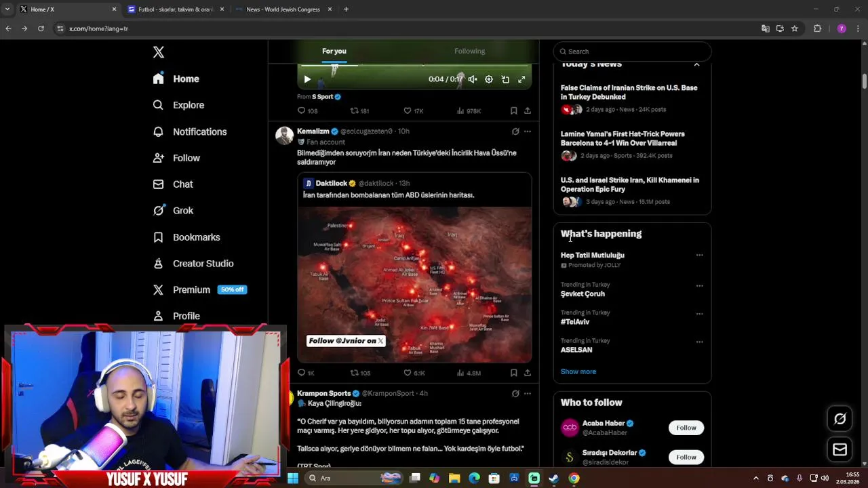
Task: Open floating messages envelope button
Action: click(840, 449)
